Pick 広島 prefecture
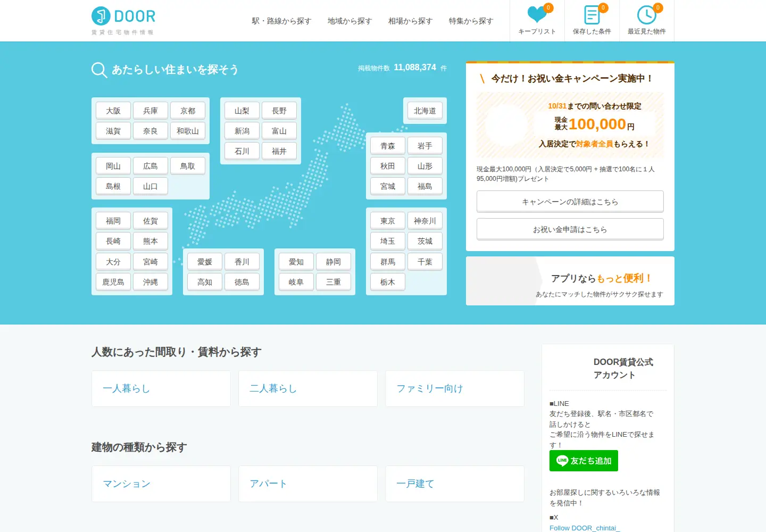 click(151, 166)
